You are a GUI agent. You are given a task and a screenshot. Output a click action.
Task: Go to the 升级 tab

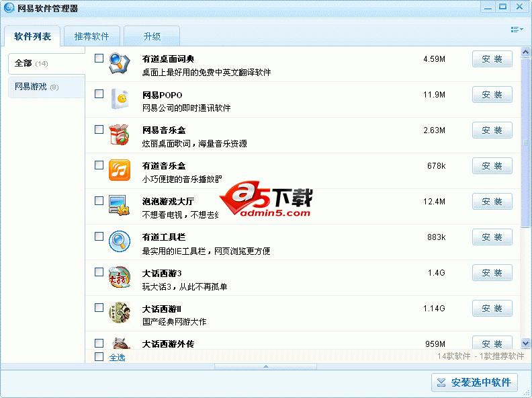[152, 36]
